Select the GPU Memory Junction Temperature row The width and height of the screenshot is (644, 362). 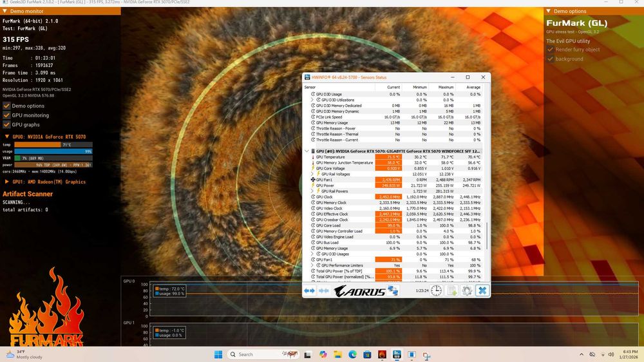[x=396, y=163]
